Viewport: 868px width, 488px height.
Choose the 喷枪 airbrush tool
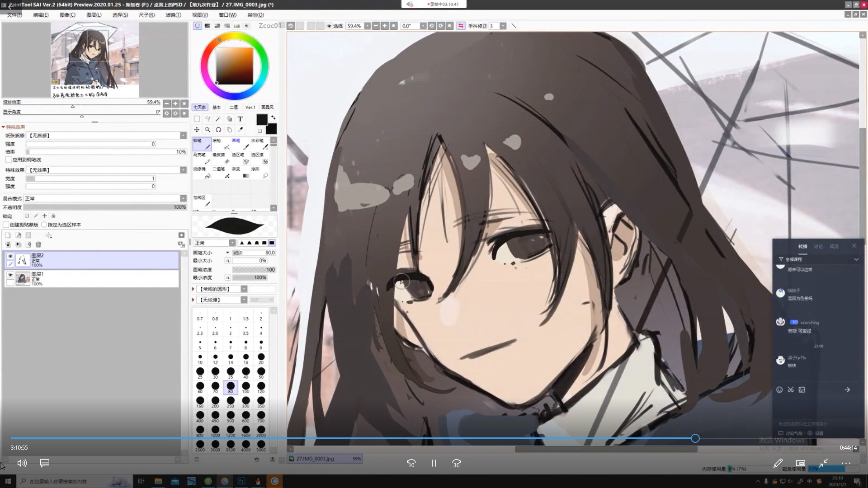click(221, 144)
